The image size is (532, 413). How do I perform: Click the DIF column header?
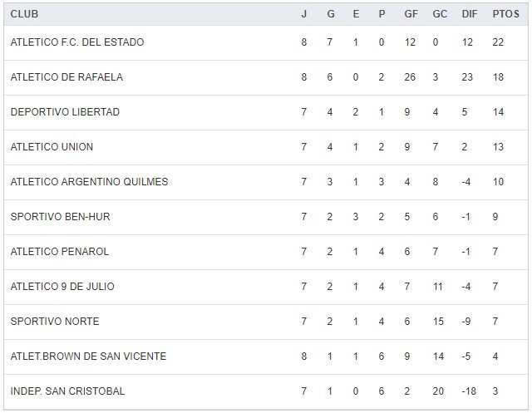coord(469,14)
